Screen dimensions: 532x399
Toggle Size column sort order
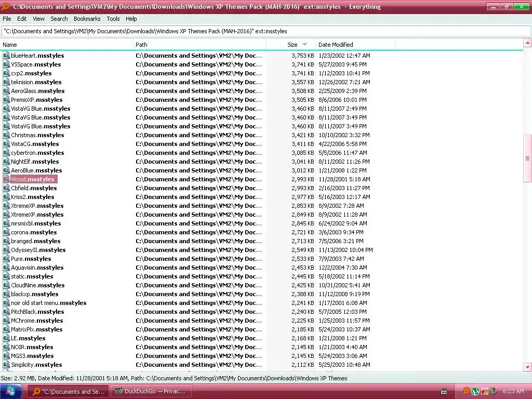pyautogui.click(x=291, y=45)
